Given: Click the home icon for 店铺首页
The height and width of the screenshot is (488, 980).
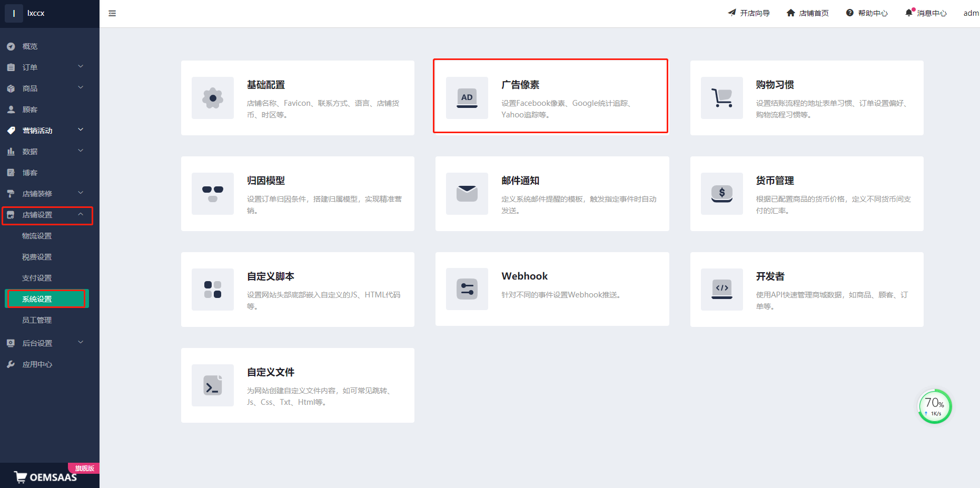Looking at the screenshot, I should pos(791,13).
